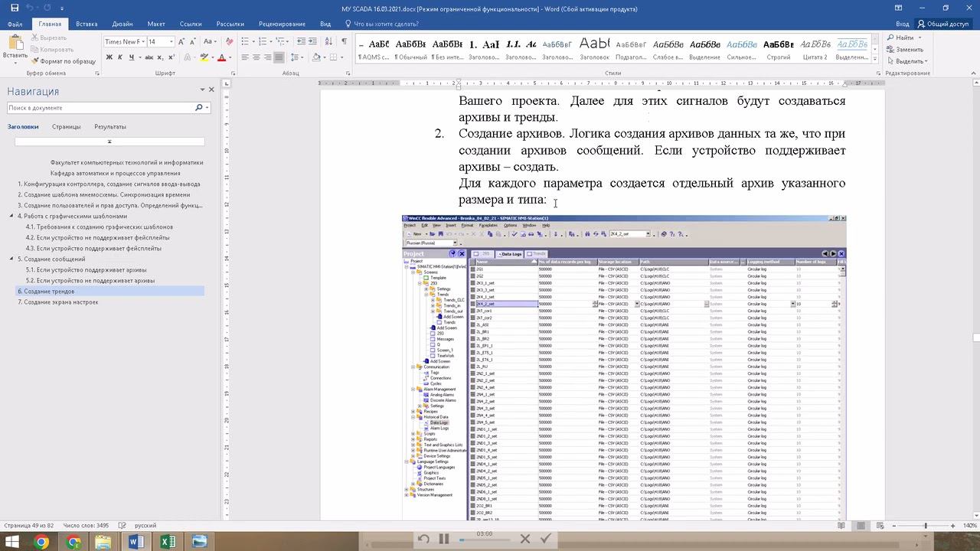Decrease paragraph indent
The height and width of the screenshot is (551, 980).
coord(300,41)
